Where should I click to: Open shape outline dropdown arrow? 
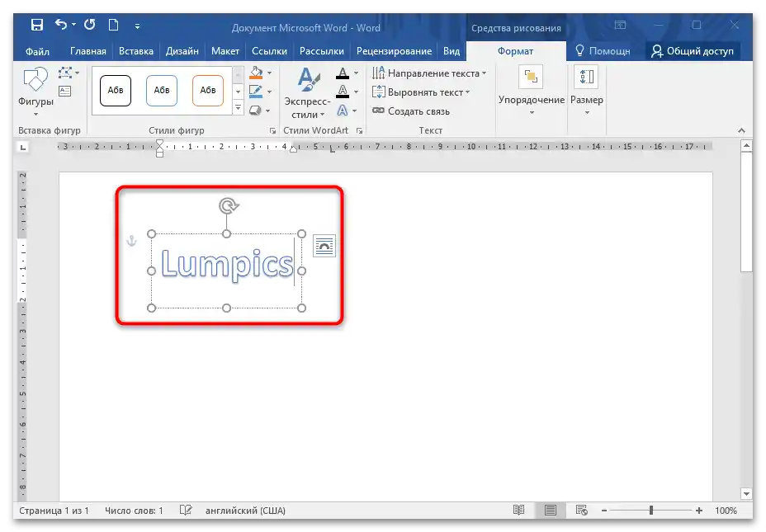click(x=270, y=92)
